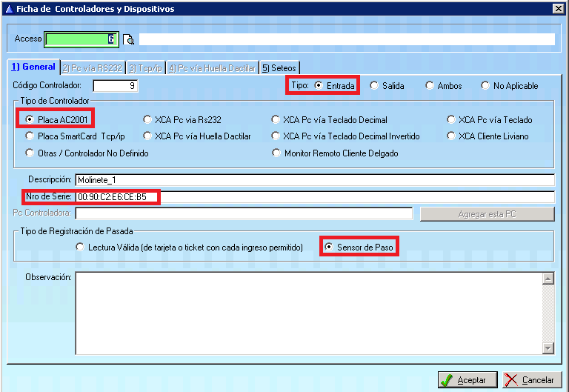The width and height of the screenshot is (569, 392).
Task: Select XCA Cliente Liviano option
Action: pos(451,136)
